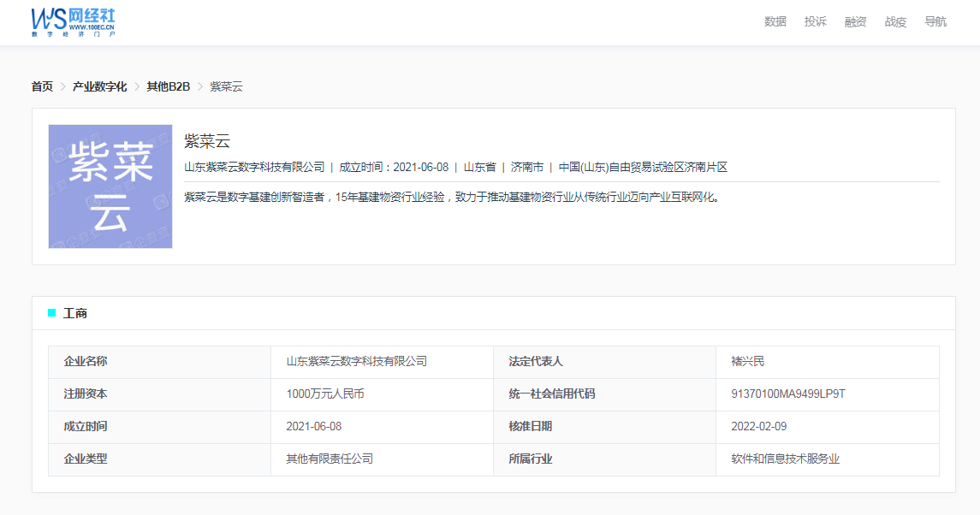Click the 成立时间 label in the table
The image size is (980, 515).
(85, 426)
